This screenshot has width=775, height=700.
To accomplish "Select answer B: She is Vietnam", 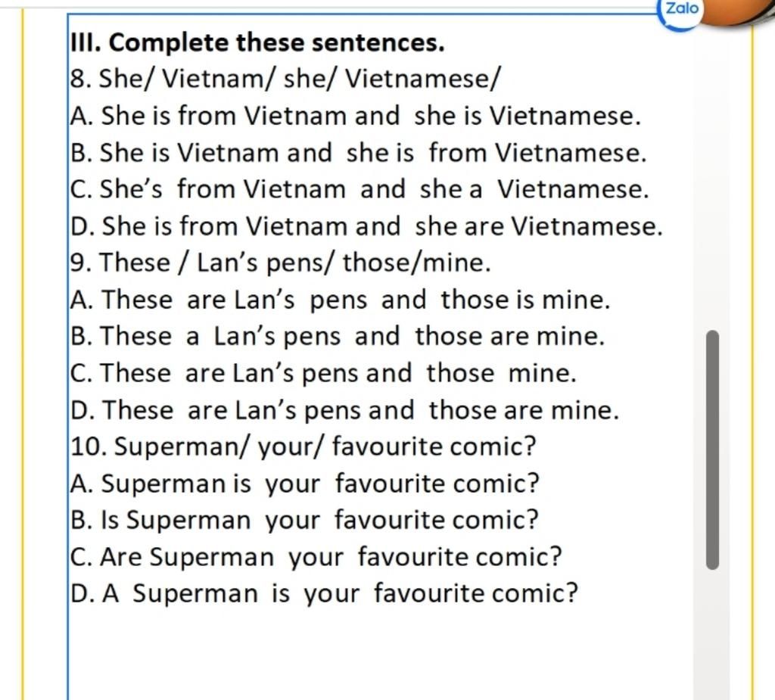I will coord(357,153).
